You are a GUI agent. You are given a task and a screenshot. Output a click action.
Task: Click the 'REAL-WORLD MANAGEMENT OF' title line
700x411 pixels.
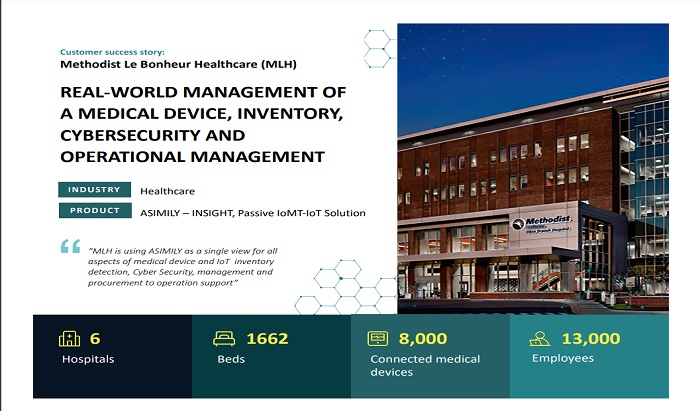(x=203, y=92)
